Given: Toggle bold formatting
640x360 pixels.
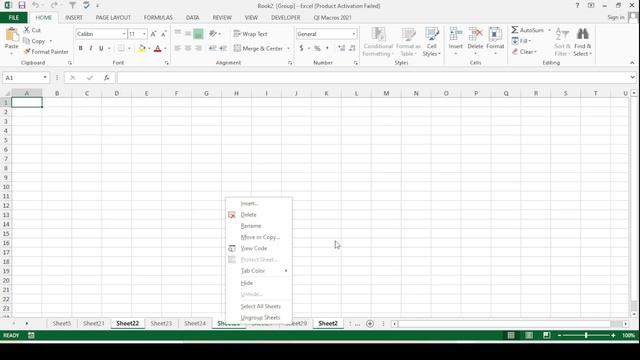Looking at the screenshot, I should pyautogui.click(x=80, y=48).
